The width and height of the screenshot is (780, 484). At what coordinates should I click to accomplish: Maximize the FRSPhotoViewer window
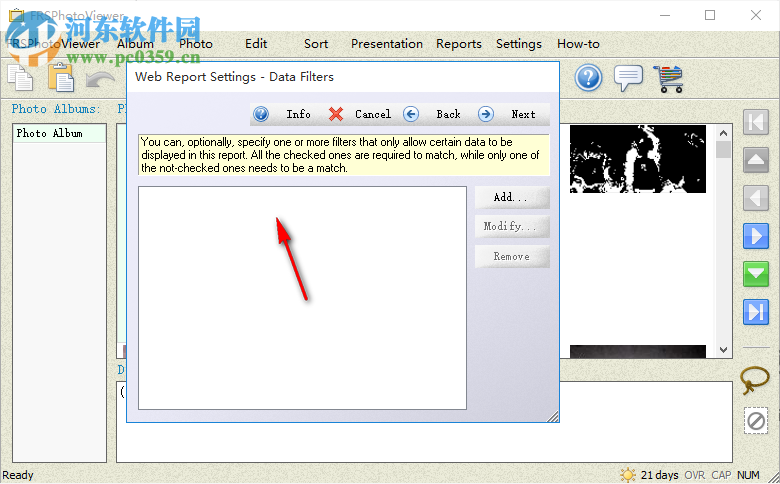[x=710, y=15]
